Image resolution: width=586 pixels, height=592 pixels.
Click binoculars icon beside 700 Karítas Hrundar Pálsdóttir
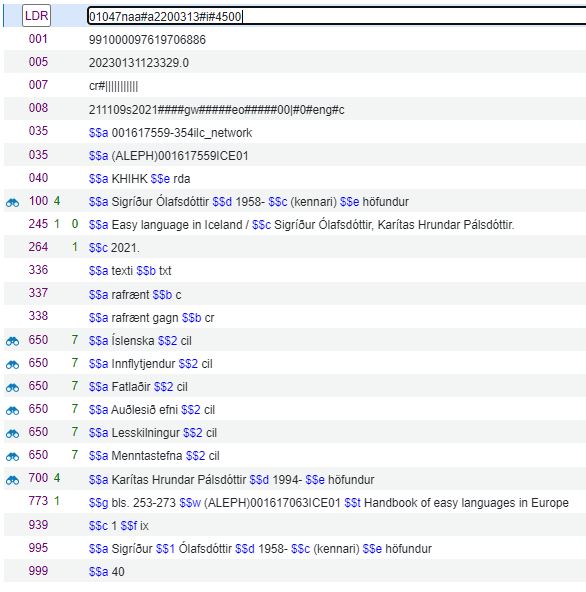[12, 480]
